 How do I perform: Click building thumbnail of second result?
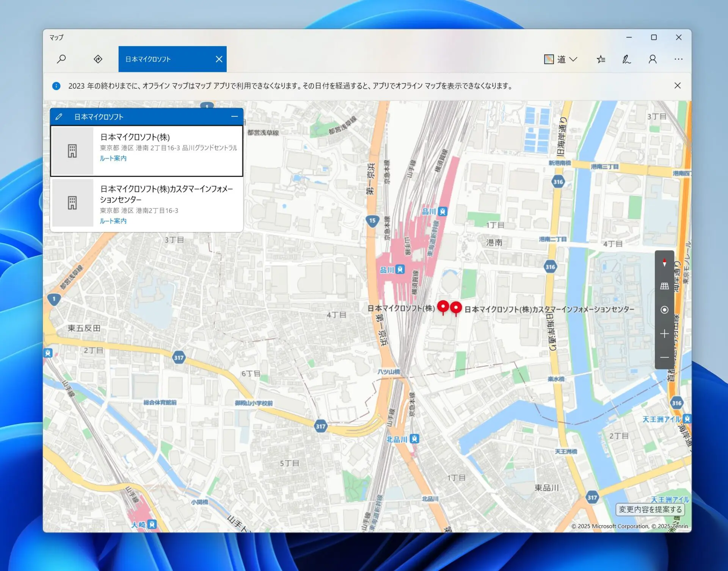(x=72, y=203)
